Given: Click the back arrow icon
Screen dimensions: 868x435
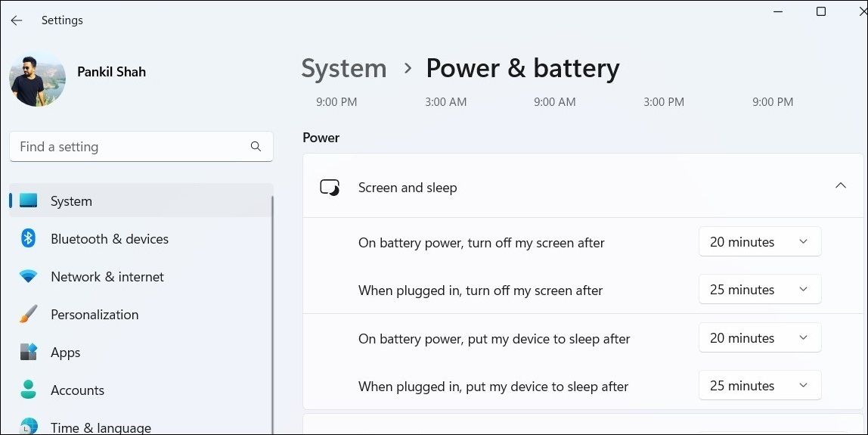Looking at the screenshot, I should point(17,20).
